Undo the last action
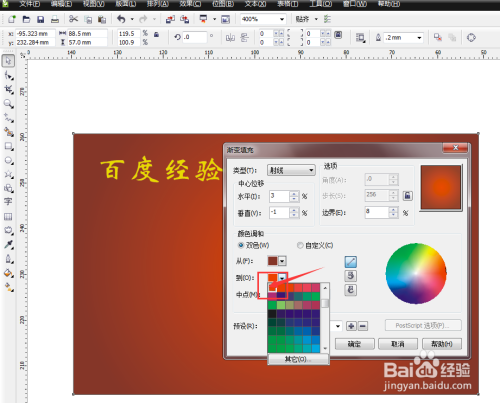 [x=121, y=19]
